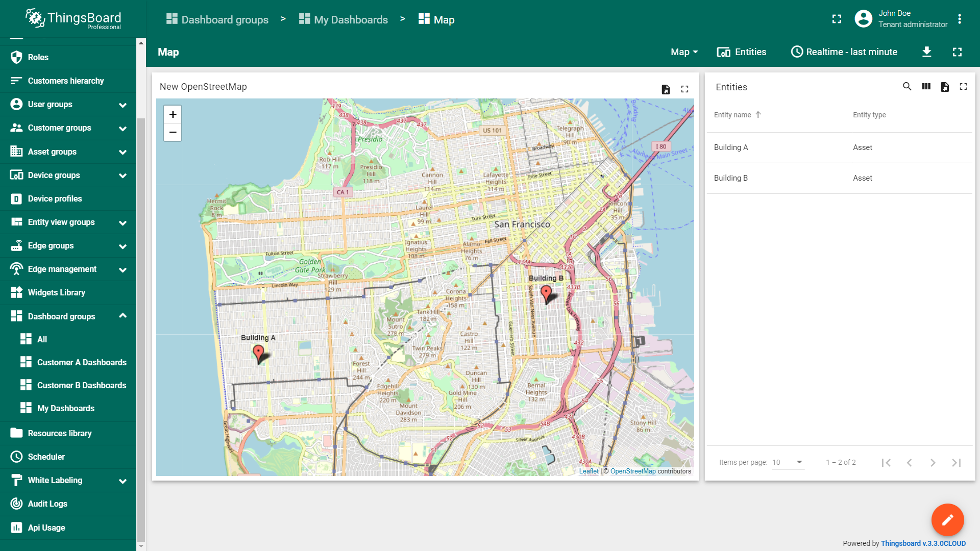The height and width of the screenshot is (551, 980).
Task: Click the ThingsBoard logo
Action: coord(73,19)
